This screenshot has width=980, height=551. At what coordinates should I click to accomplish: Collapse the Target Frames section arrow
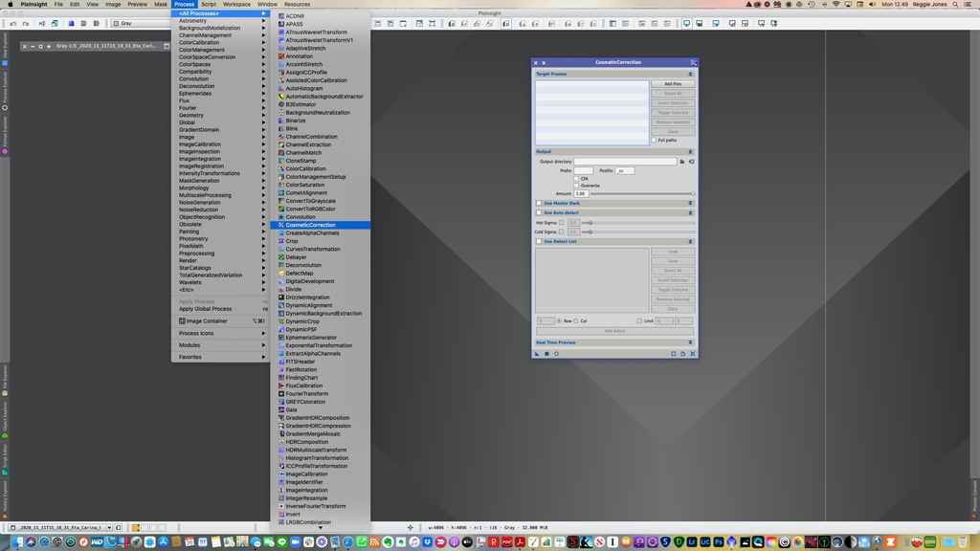coord(691,74)
